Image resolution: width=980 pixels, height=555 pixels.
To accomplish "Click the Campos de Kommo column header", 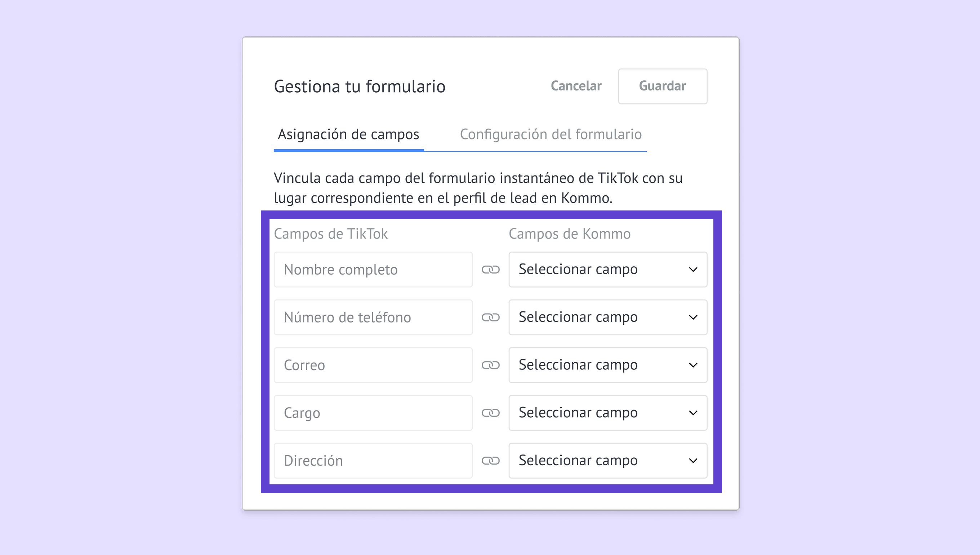I will 570,234.
